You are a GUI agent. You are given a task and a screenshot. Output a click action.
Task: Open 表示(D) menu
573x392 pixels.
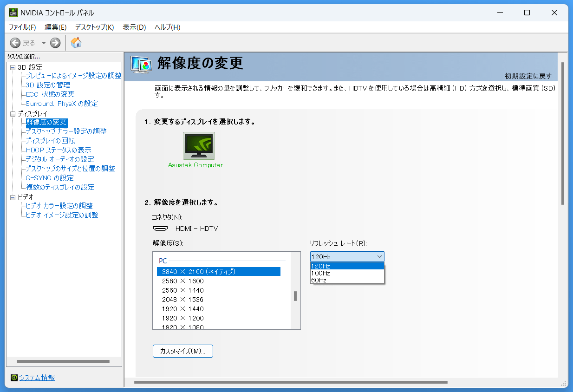[x=134, y=27]
